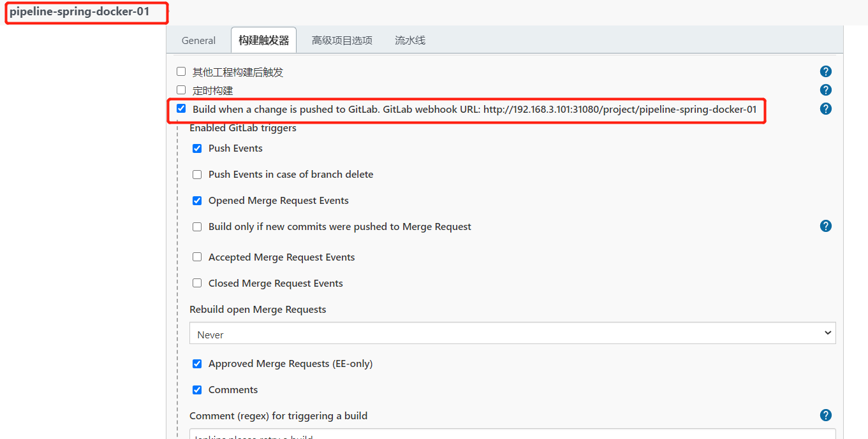Check Push Events in case of branch delete
Viewport: 868px width, 439px height.
pos(197,174)
